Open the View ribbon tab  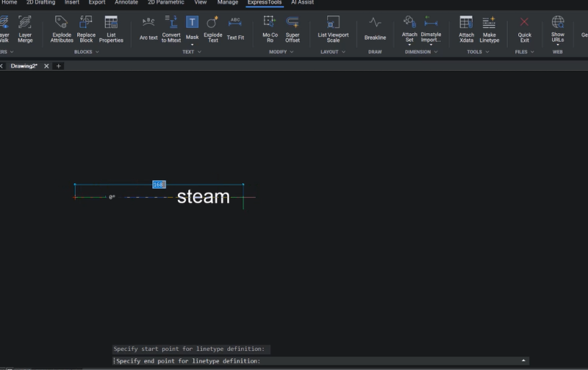[x=200, y=3]
